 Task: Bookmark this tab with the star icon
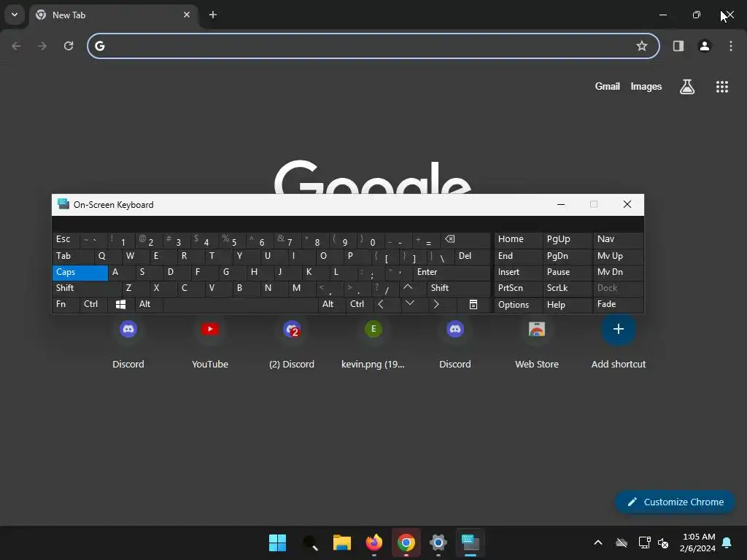[642, 46]
